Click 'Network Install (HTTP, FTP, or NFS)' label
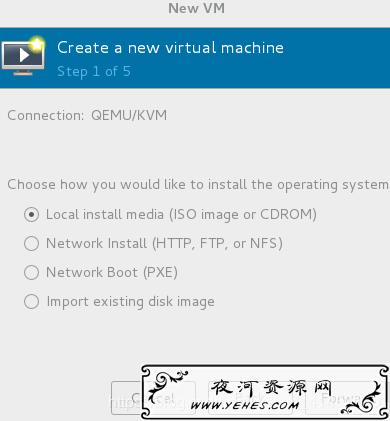The image size is (390, 421). [x=164, y=244]
